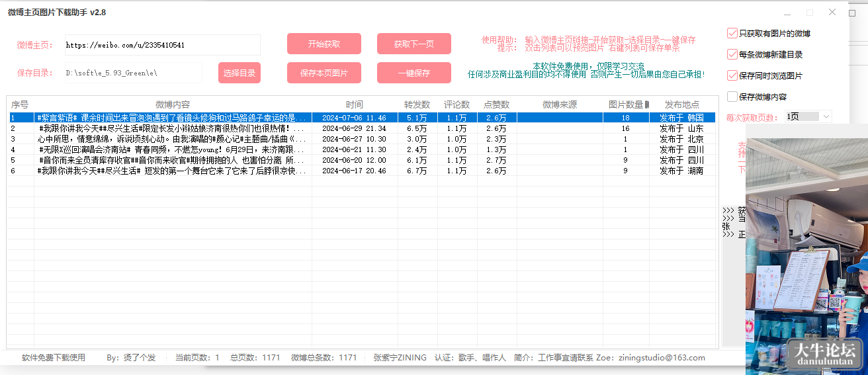
Task: Sort by the 评论数 column header
Action: 457,104
